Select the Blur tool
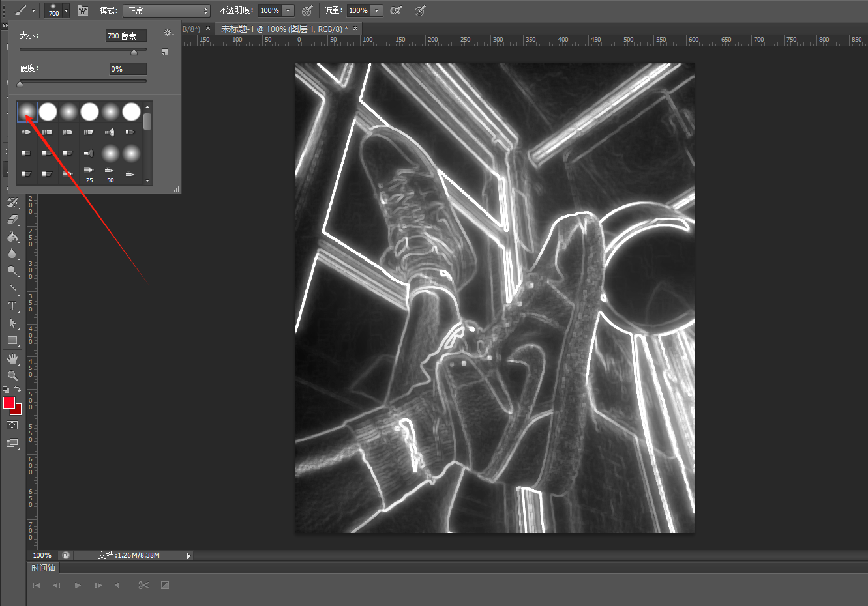Viewport: 868px width, 606px height. click(12, 253)
